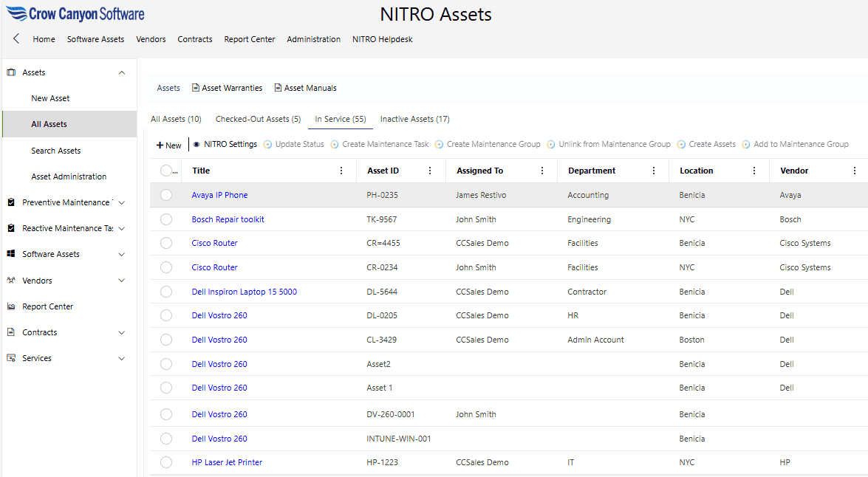The width and height of the screenshot is (868, 477).
Task: Select the Dell Vostro CL-3429 row checkbox
Action: [166, 340]
